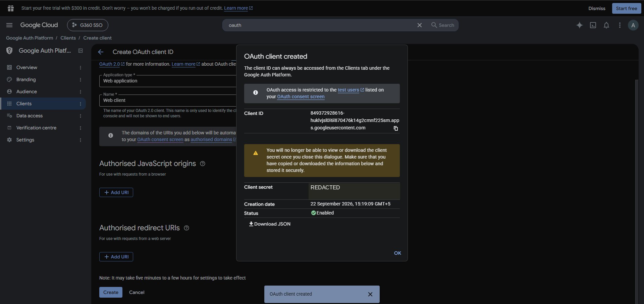Click the gift icon in the free trial banner
The width and height of the screenshot is (644, 304).
[x=11, y=8]
